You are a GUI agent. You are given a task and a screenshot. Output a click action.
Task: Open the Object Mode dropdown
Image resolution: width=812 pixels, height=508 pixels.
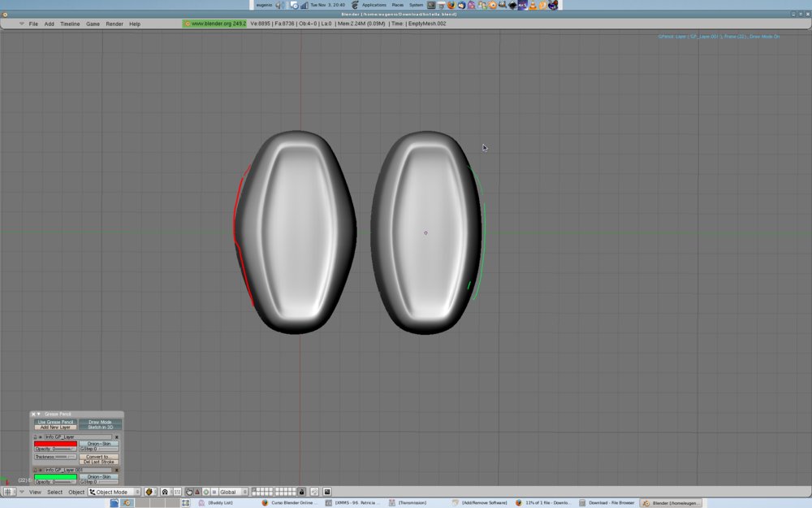[114, 492]
